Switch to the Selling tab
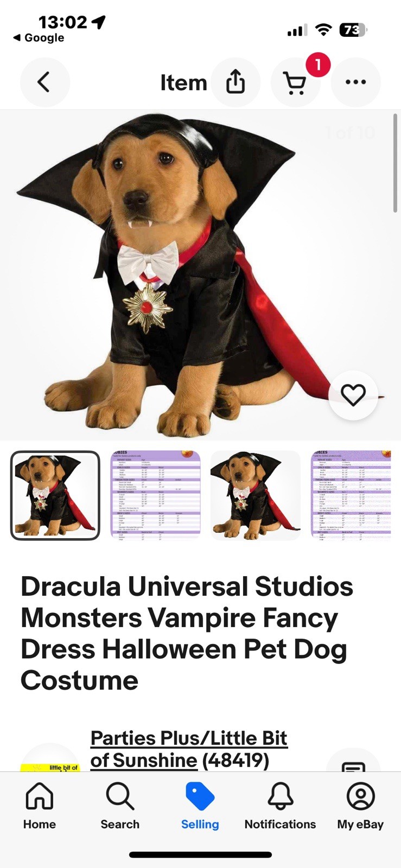Viewport: 401px width, 868px height. pos(200,806)
